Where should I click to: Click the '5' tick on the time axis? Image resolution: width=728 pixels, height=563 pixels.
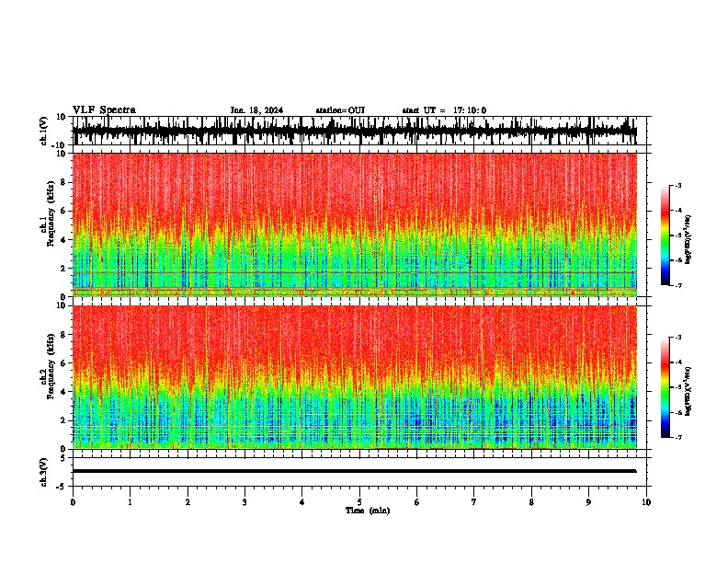coord(359,502)
